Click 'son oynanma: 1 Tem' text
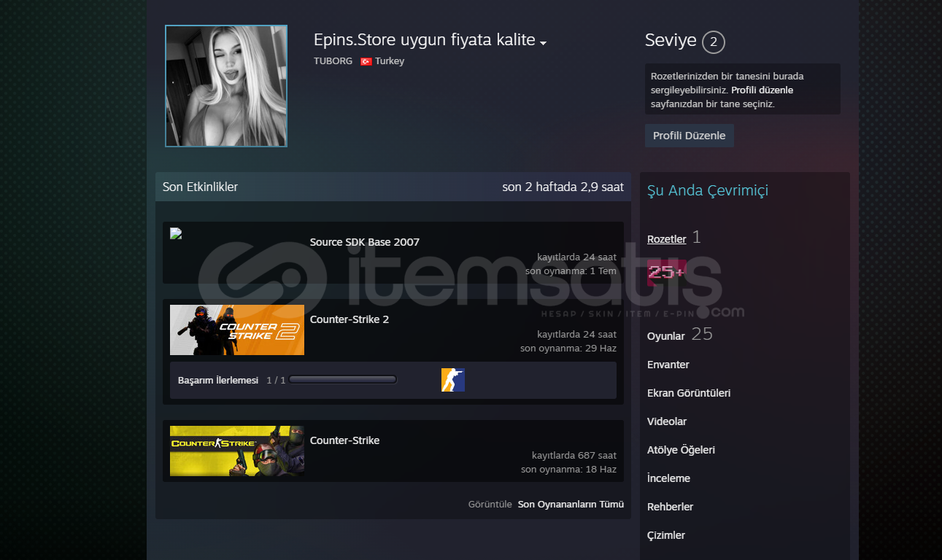Image resolution: width=942 pixels, height=560 pixels. tap(571, 271)
